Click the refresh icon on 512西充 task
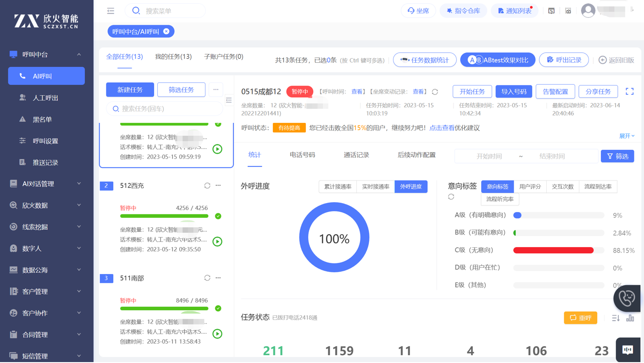Screen dimensions: 644x363 pos(207,186)
